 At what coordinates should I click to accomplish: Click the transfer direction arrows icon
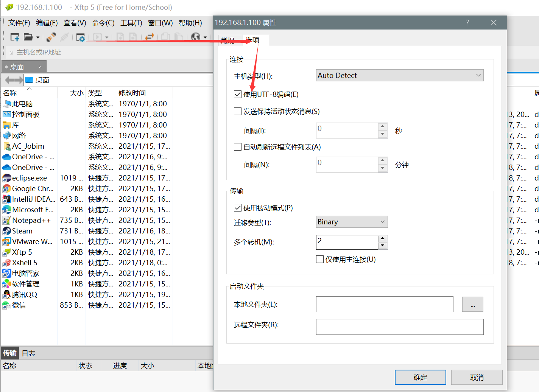tap(148, 36)
